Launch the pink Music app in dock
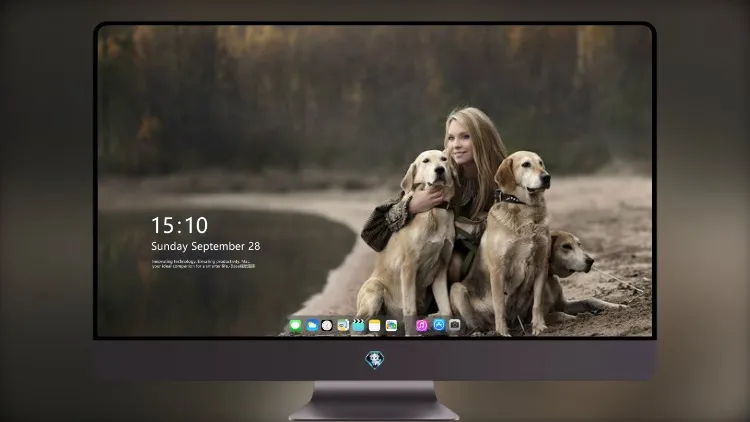This screenshot has width=750, height=422. coord(421,326)
